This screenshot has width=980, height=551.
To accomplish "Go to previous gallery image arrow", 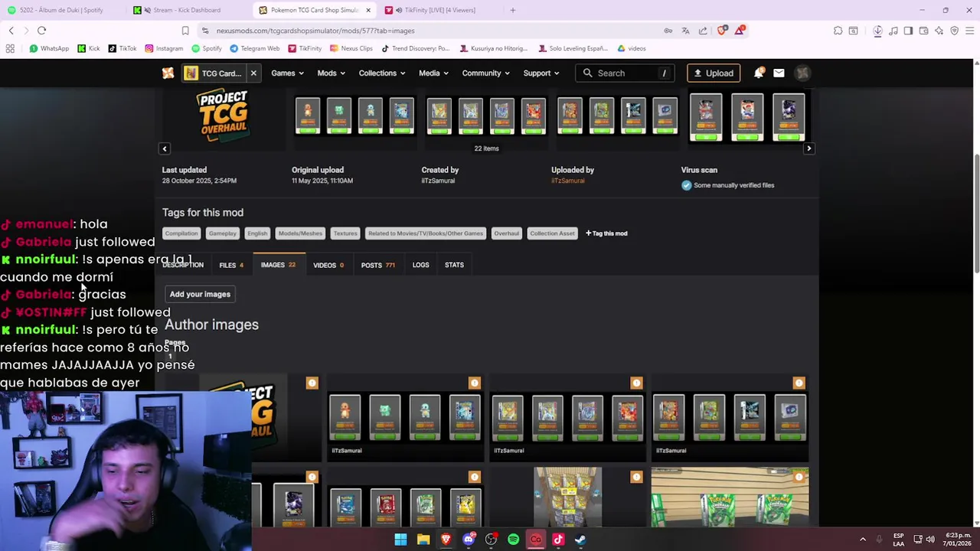I will click(165, 148).
